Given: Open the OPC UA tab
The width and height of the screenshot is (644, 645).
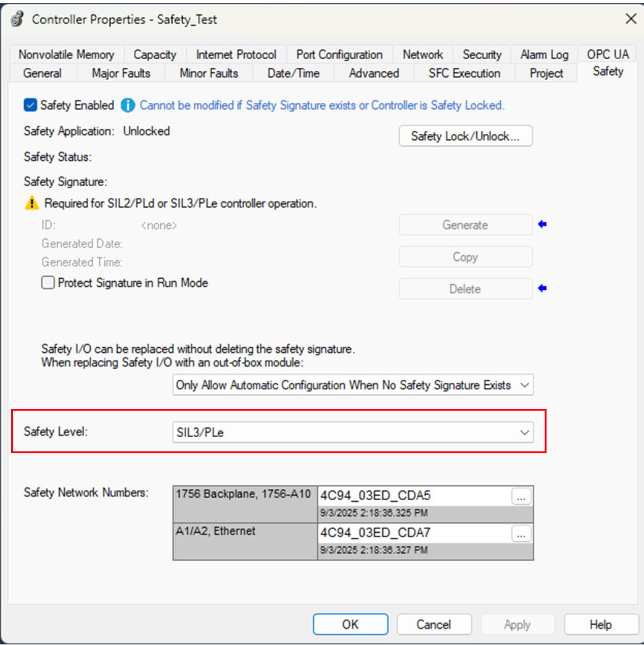Looking at the screenshot, I should tap(608, 55).
